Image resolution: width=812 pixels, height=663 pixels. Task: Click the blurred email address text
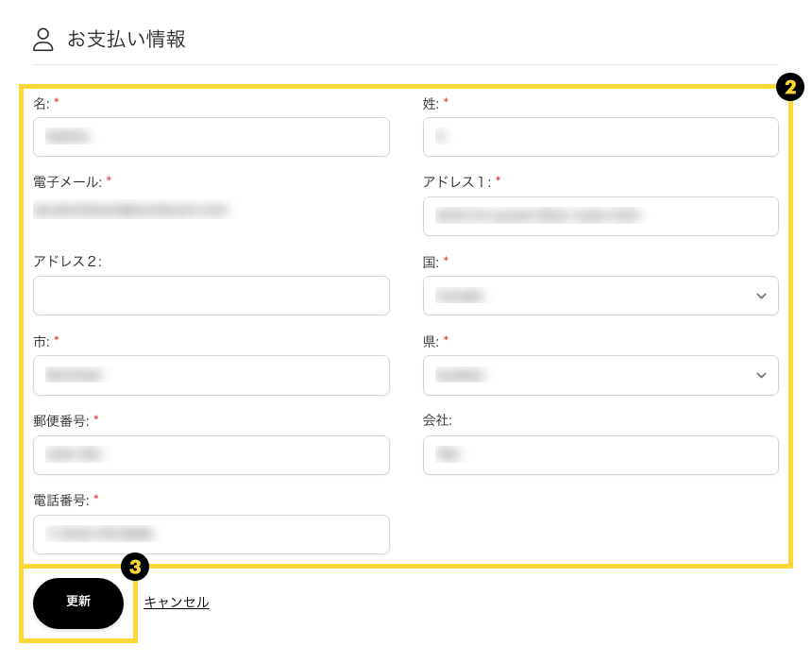pos(131,210)
